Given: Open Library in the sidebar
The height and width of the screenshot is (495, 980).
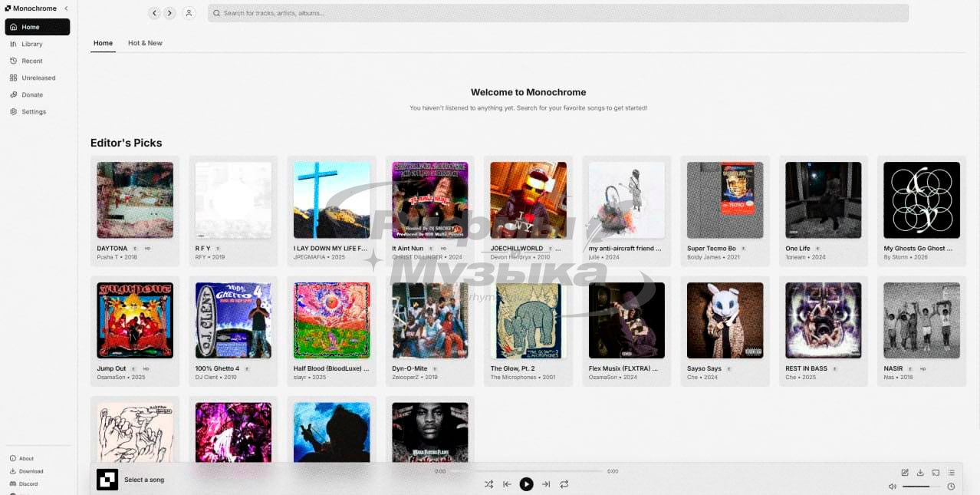Looking at the screenshot, I should (x=31, y=44).
